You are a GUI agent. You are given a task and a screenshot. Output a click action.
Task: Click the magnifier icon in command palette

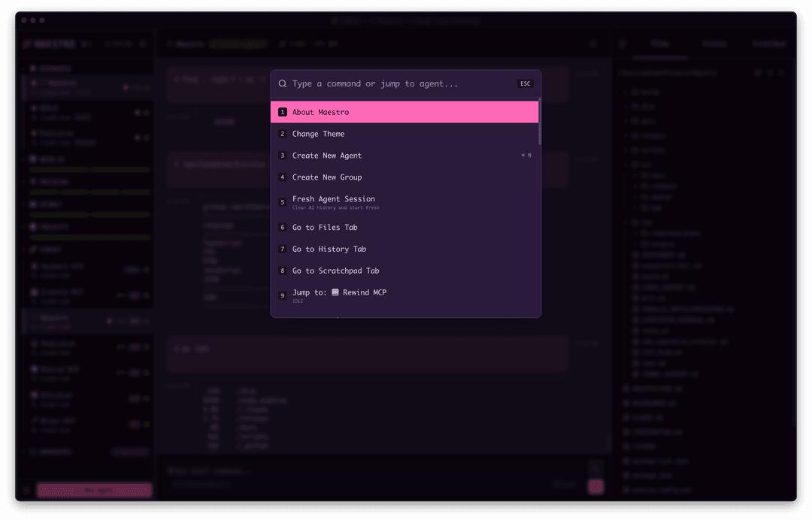(282, 84)
